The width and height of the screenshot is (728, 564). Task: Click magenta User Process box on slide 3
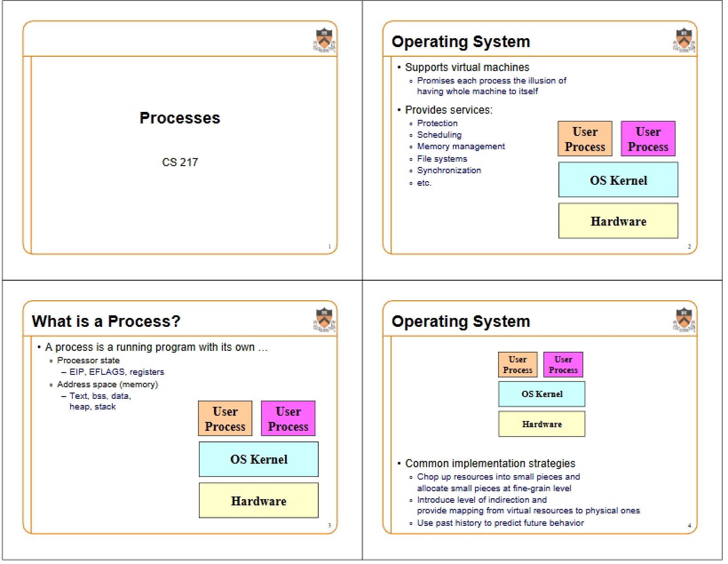288,418
